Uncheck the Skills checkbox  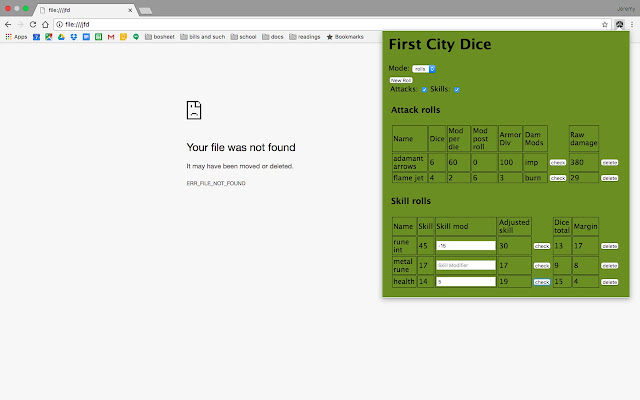tap(457, 90)
